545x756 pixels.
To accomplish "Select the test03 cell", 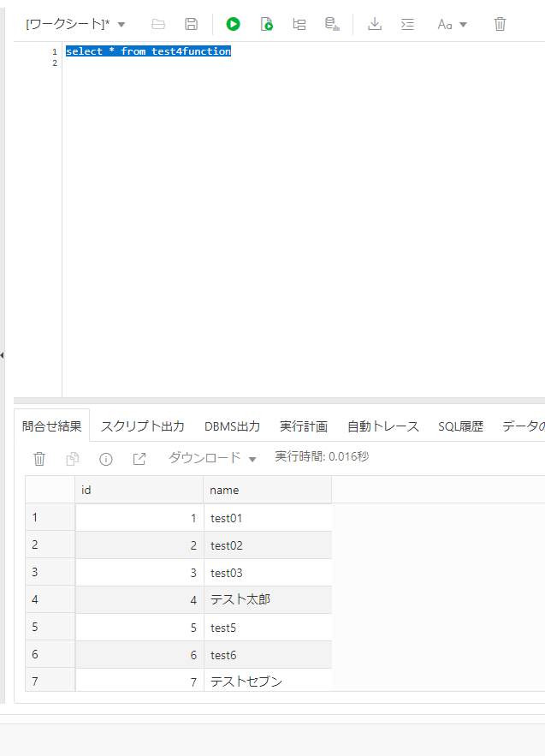I will (268, 573).
